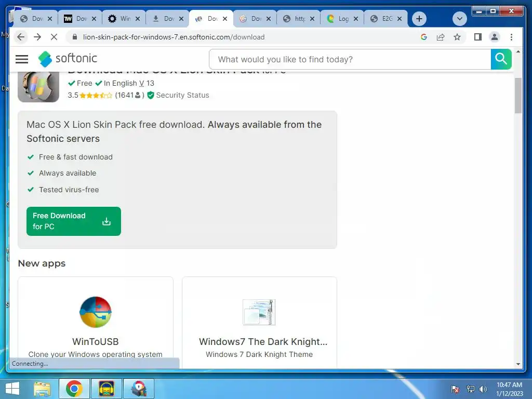Click the WinToUSB app icon
This screenshot has width=532, height=399.
pos(96,312)
